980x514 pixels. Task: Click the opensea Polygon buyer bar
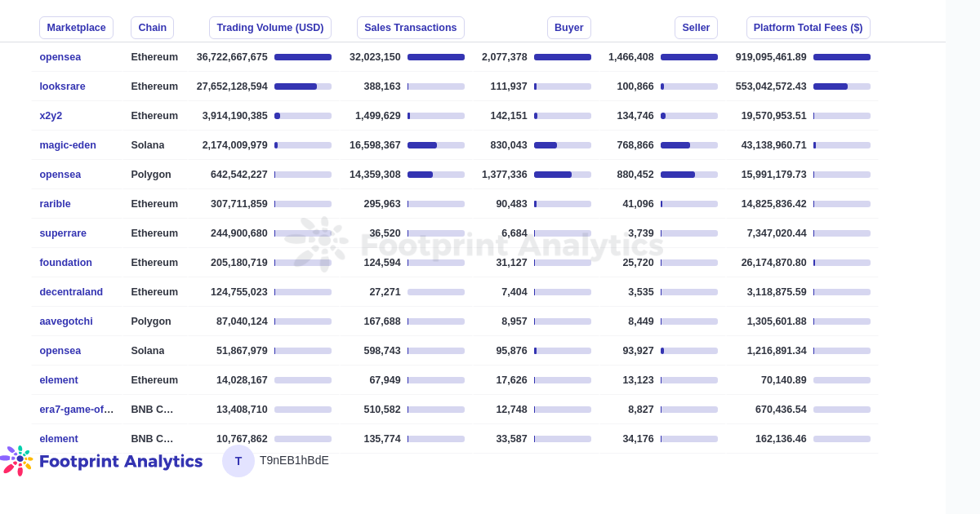[563, 175]
